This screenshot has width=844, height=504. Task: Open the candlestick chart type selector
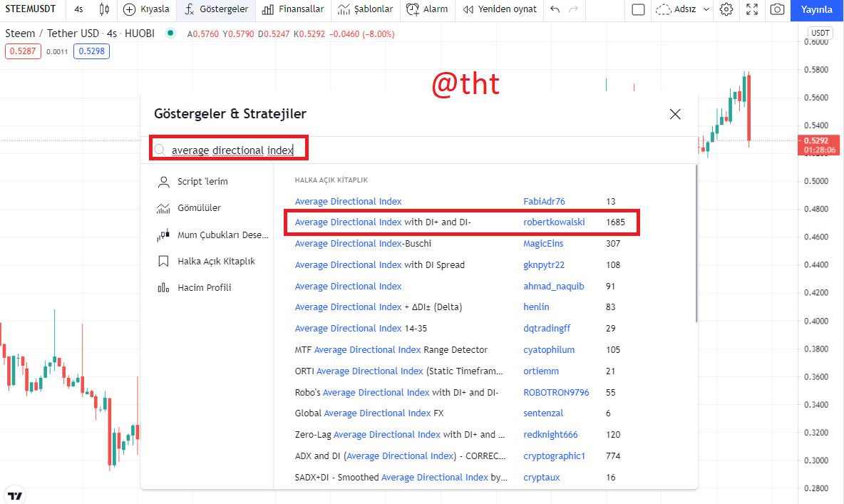coord(104,9)
